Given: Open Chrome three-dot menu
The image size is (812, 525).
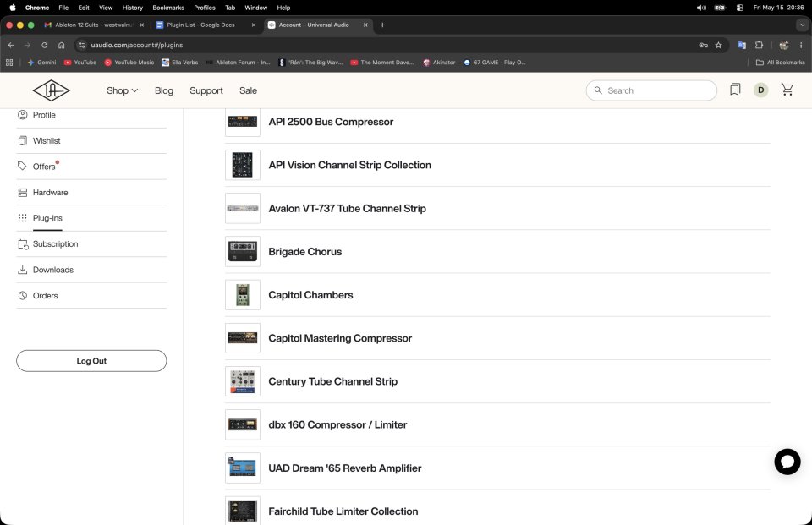Looking at the screenshot, I should tap(801, 45).
